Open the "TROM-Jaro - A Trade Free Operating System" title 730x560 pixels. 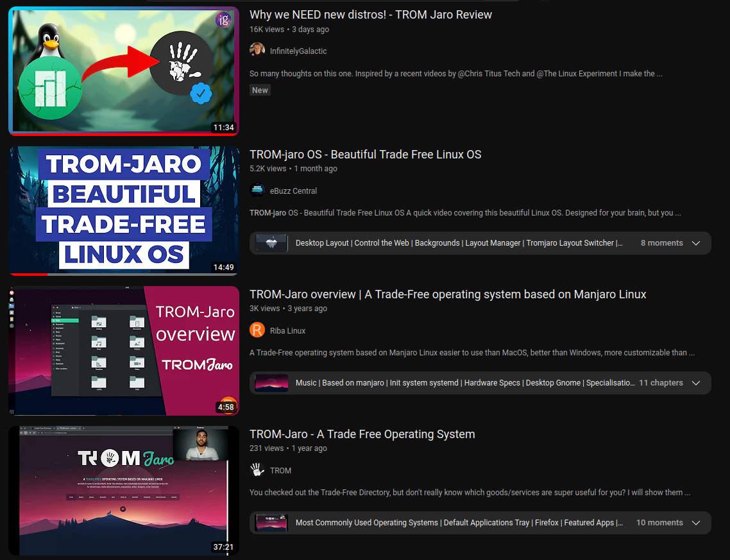(x=362, y=434)
